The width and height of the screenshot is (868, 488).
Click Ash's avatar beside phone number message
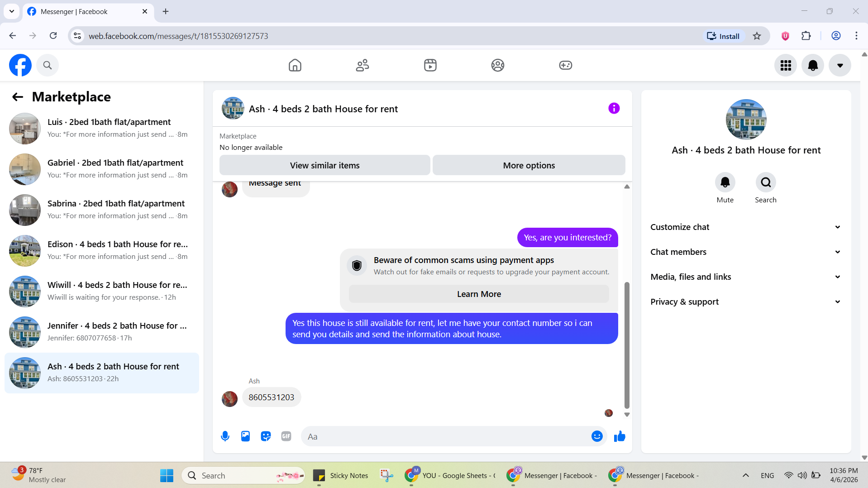[x=229, y=399]
